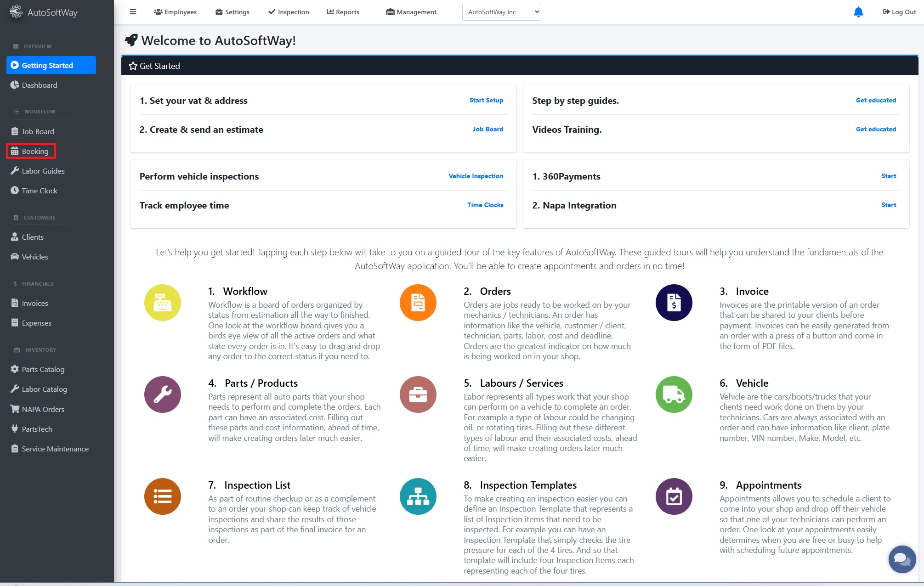Click the dark blue Invoice icon
Image resolution: width=924 pixels, height=586 pixels.
674,303
